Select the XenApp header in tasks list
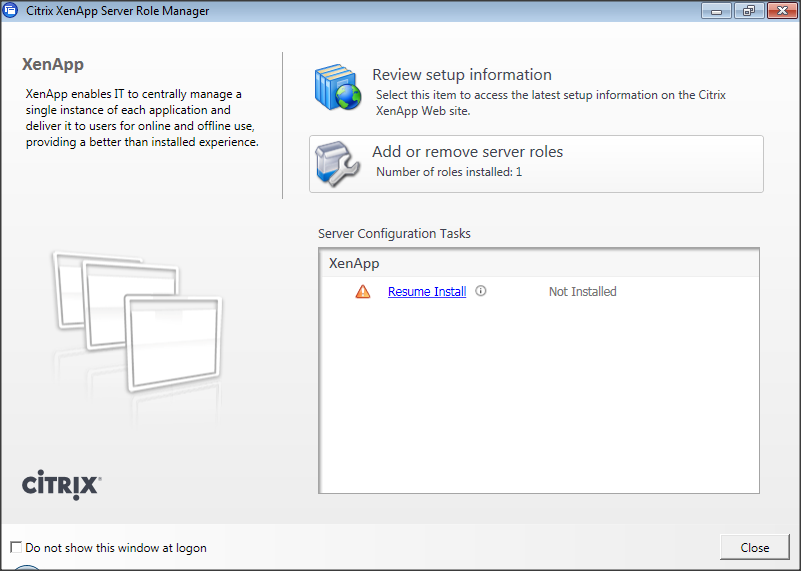 pos(354,264)
